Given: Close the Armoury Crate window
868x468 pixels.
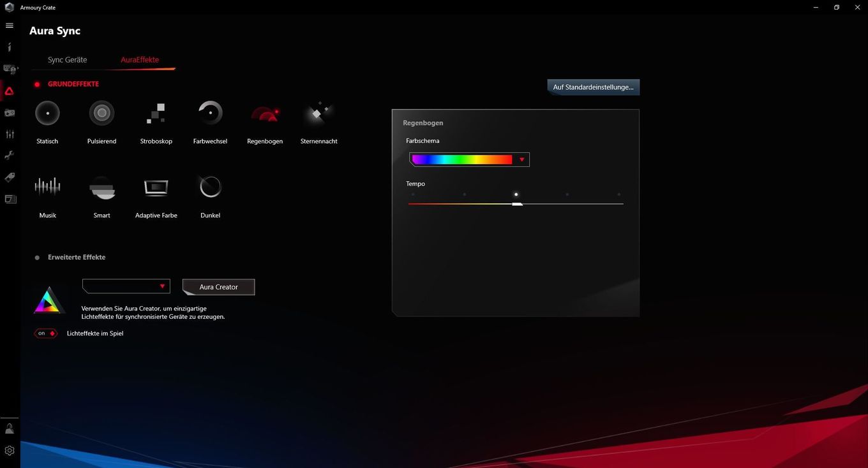Looking at the screenshot, I should (x=857, y=7).
